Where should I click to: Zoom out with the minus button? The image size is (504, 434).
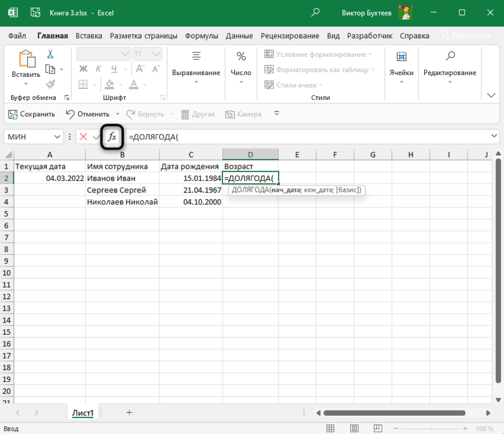click(396, 429)
